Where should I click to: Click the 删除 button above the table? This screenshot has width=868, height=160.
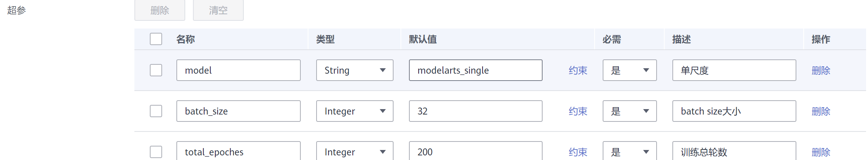pos(159,10)
